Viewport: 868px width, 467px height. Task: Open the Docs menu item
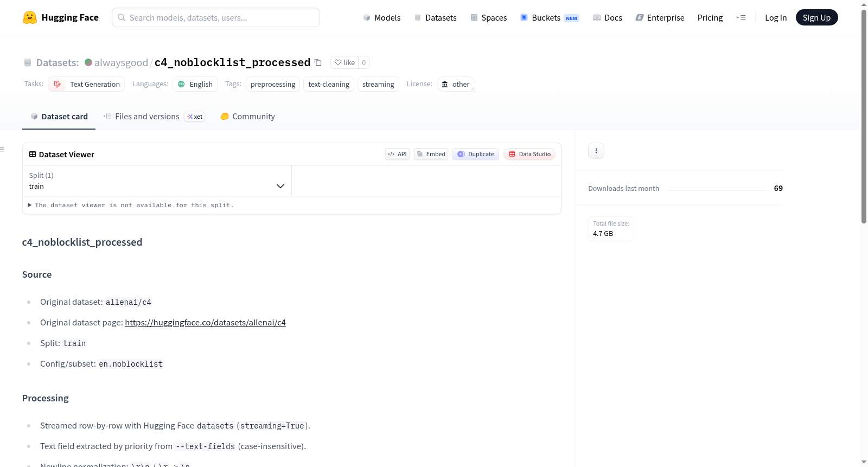coord(608,17)
